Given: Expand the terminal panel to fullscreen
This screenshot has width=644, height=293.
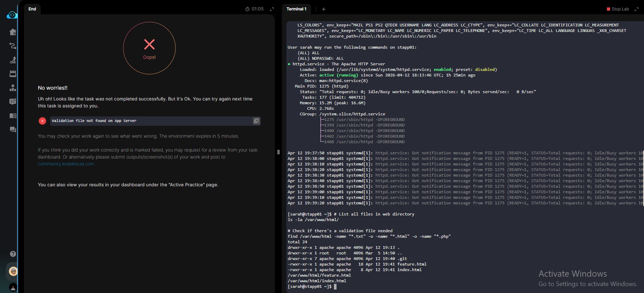Looking at the screenshot, I should 636,9.
